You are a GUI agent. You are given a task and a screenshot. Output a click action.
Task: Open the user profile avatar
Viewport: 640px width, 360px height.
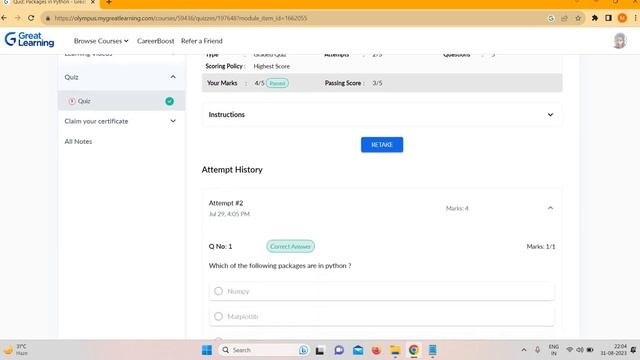point(620,41)
